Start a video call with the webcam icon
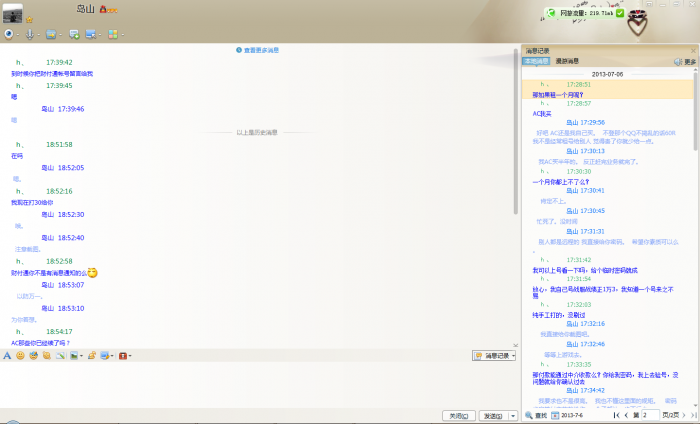The width and height of the screenshot is (700, 424). click(x=8, y=34)
